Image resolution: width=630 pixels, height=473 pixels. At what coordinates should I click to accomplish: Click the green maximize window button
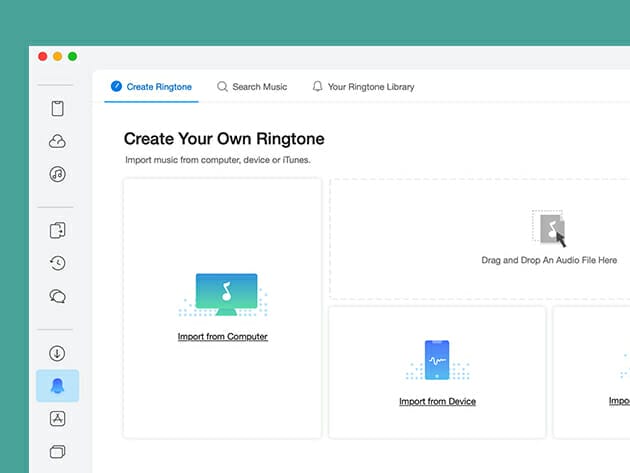72,57
